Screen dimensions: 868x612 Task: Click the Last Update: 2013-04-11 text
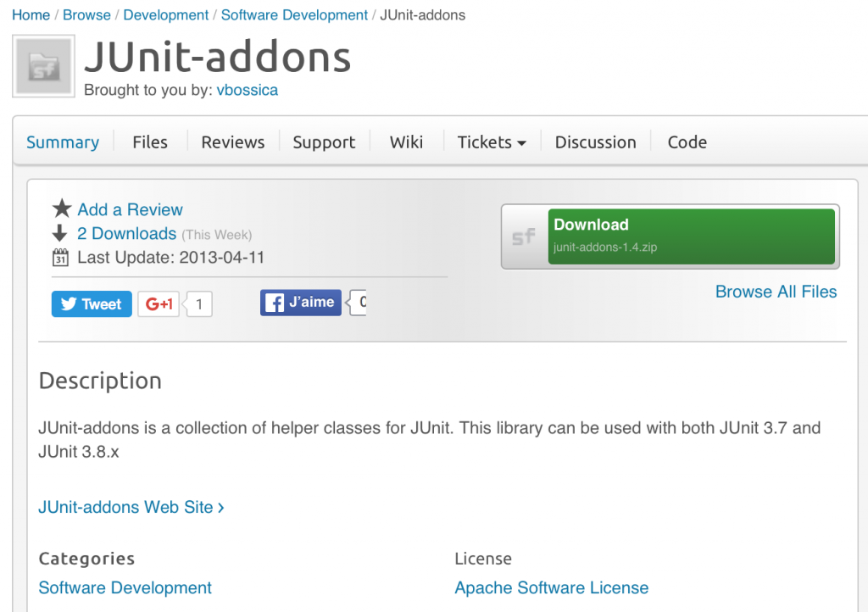[171, 258]
